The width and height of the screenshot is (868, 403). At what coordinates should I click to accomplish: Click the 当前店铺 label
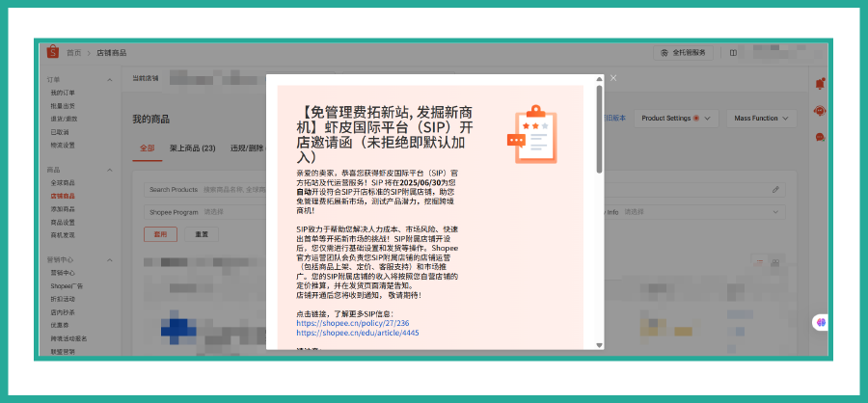coord(145,78)
